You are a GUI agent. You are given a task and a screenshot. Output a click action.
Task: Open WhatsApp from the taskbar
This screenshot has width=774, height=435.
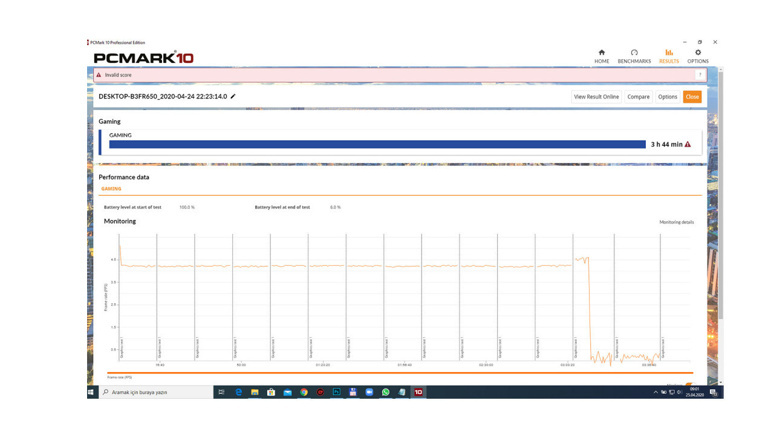coord(385,392)
